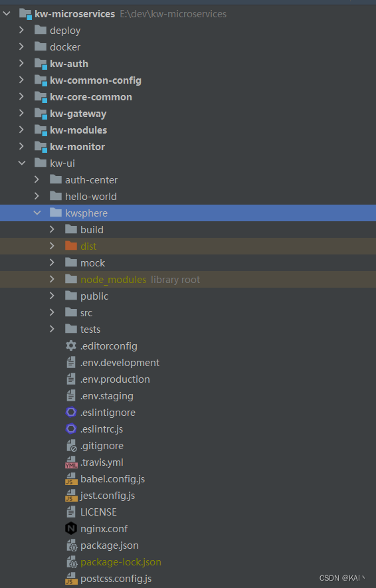Image resolution: width=376 pixels, height=588 pixels.
Task: Expand the deploy folder
Action: [21, 30]
